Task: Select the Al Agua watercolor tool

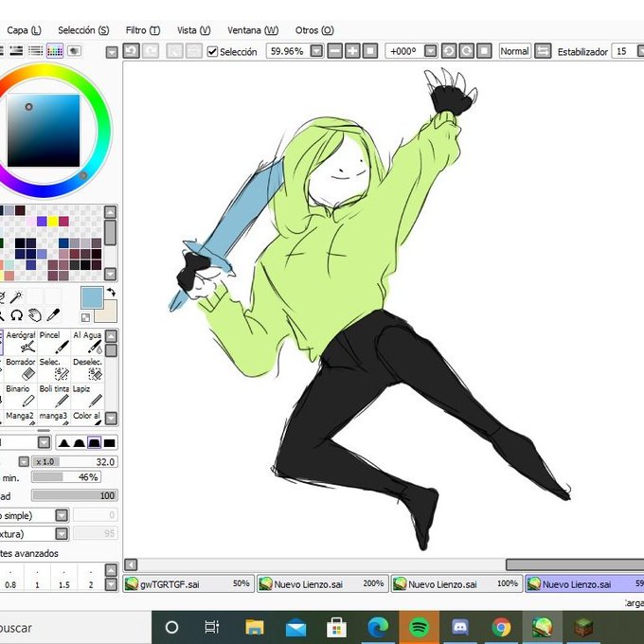Action: [87, 342]
